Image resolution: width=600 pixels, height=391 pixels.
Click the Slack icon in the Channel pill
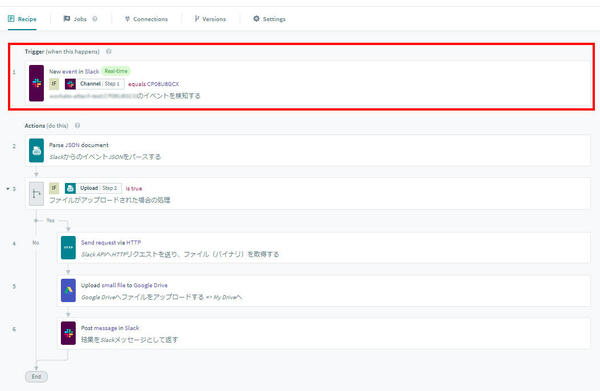point(70,84)
